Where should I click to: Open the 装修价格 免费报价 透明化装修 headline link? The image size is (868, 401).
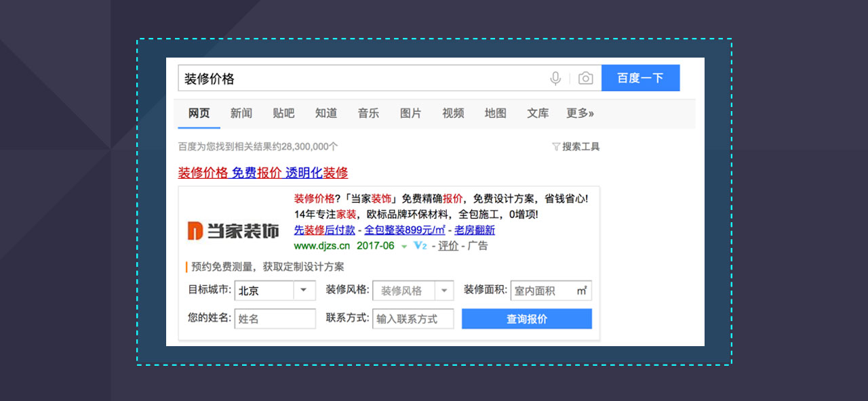point(263,172)
